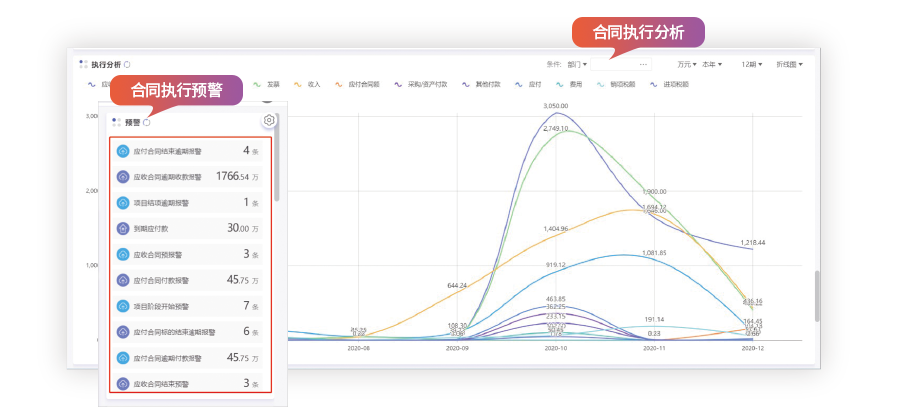The width and height of the screenshot is (900, 418).
Task: Click the 到期应付款 alert icon
Action: [x=124, y=228]
